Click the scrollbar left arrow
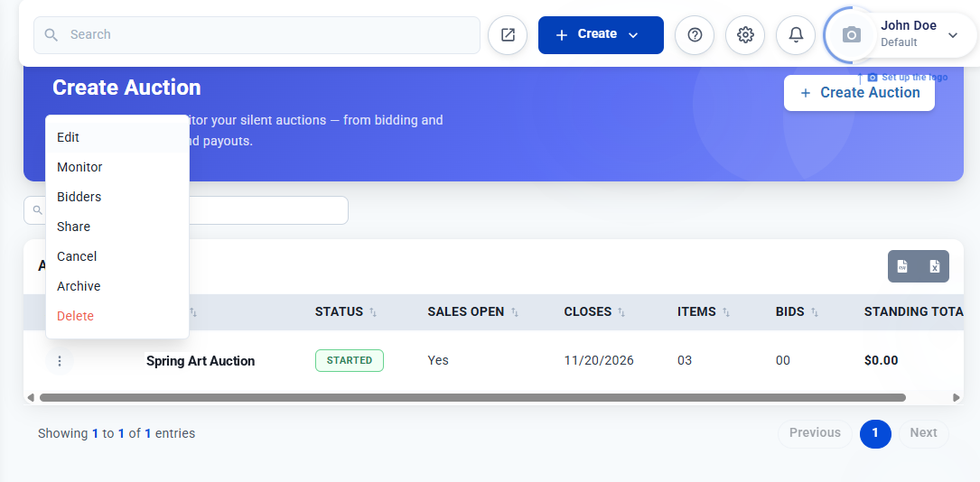This screenshot has height=482, width=980. 31,398
